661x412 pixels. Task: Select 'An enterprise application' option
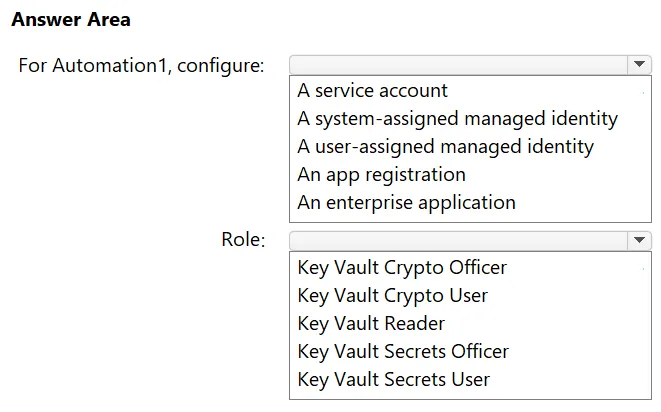[x=406, y=202]
